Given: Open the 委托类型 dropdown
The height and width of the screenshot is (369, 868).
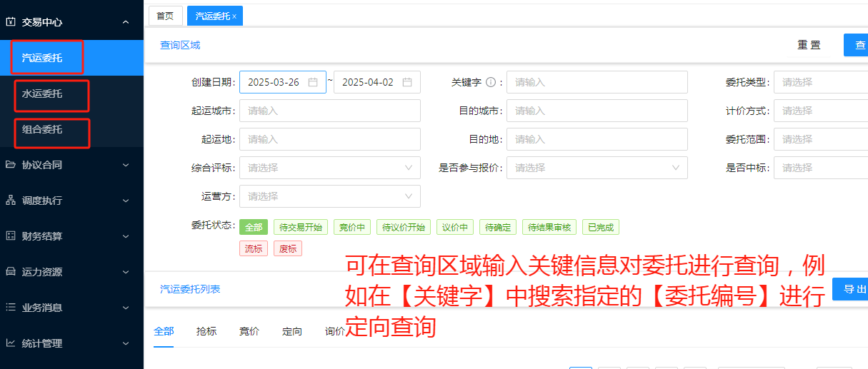Looking at the screenshot, I should (821, 82).
